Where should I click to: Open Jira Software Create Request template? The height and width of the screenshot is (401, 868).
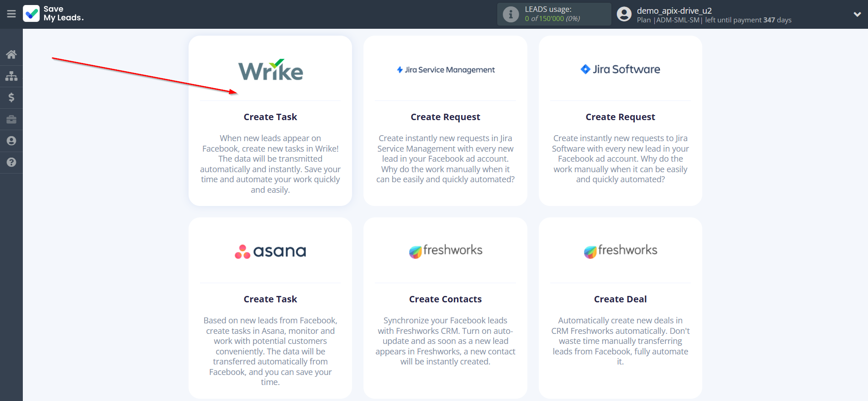coord(620,117)
